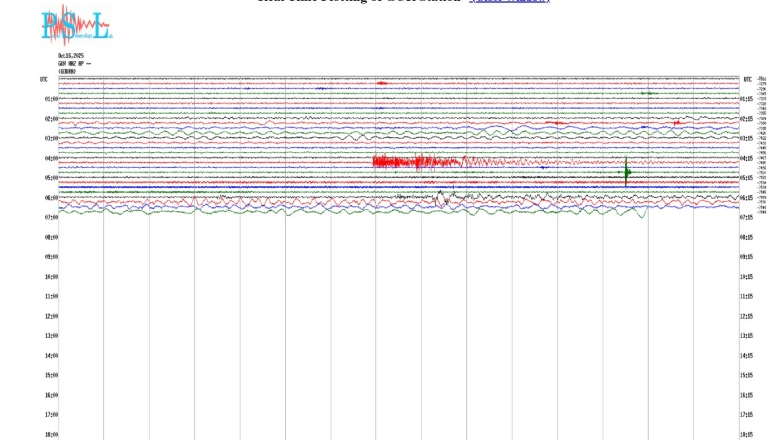Viewport: 782px width, 440px height.
Task: Click the 17:15 label on the right axis
Action: pos(748,414)
